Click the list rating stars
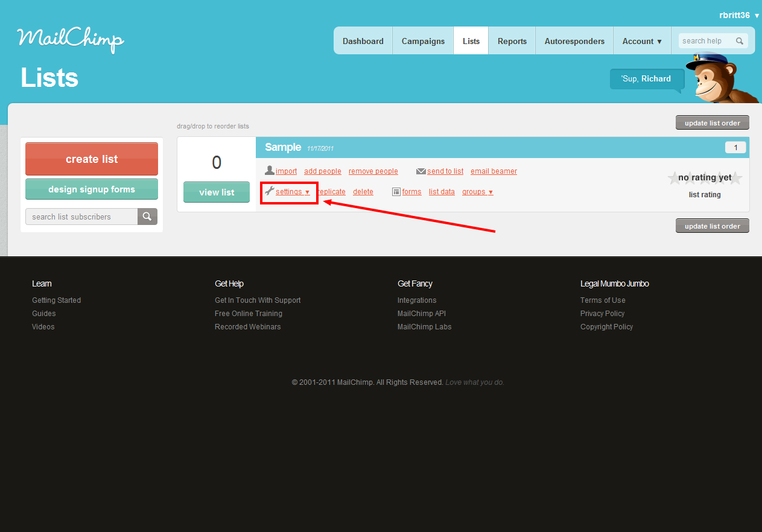Viewport: 762px width, 532px height. [x=705, y=178]
